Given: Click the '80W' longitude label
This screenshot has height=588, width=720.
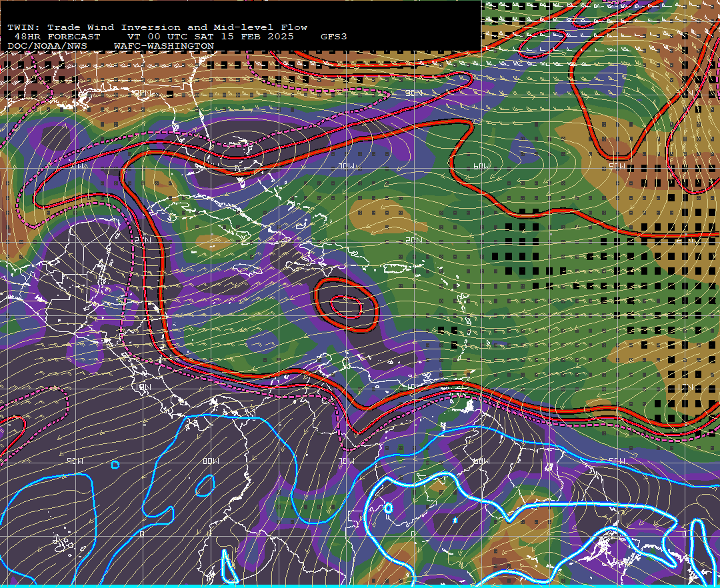Looking at the screenshot, I should click(211, 461).
